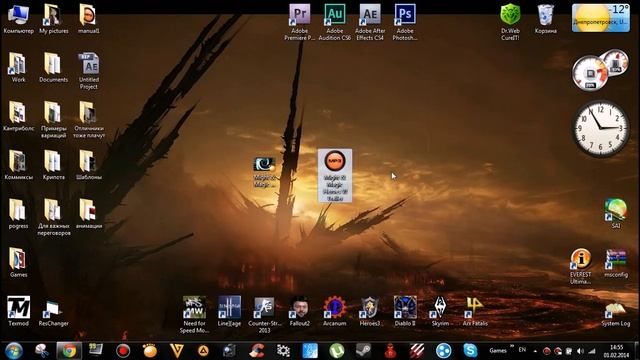Screen dimensions: 640x360
Task: Open Примеры вариаций folder
Action: tap(53, 119)
